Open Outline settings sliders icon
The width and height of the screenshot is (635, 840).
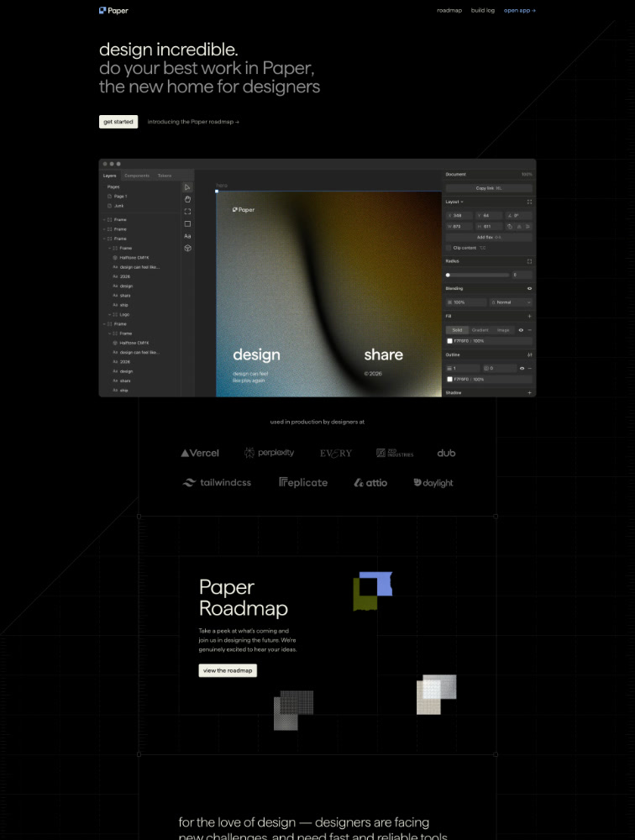(x=529, y=354)
